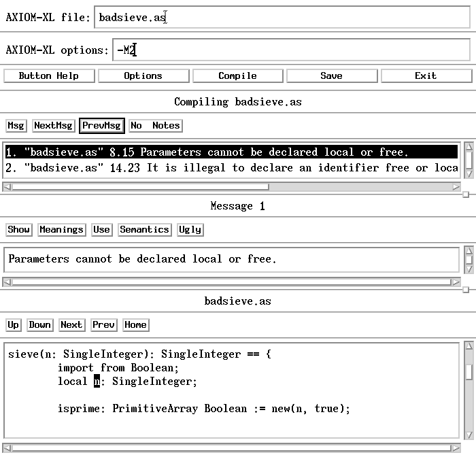
Task: Click the Semantics button
Action: point(144,229)
